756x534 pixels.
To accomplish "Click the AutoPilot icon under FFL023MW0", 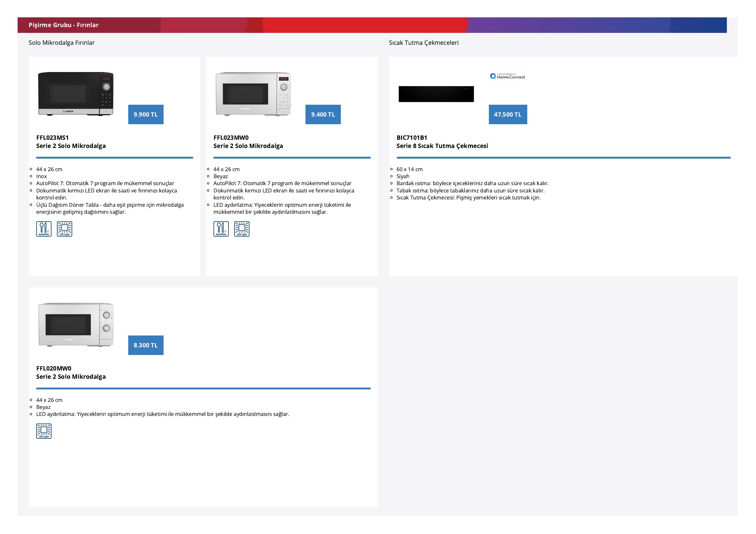I will 221,229.
